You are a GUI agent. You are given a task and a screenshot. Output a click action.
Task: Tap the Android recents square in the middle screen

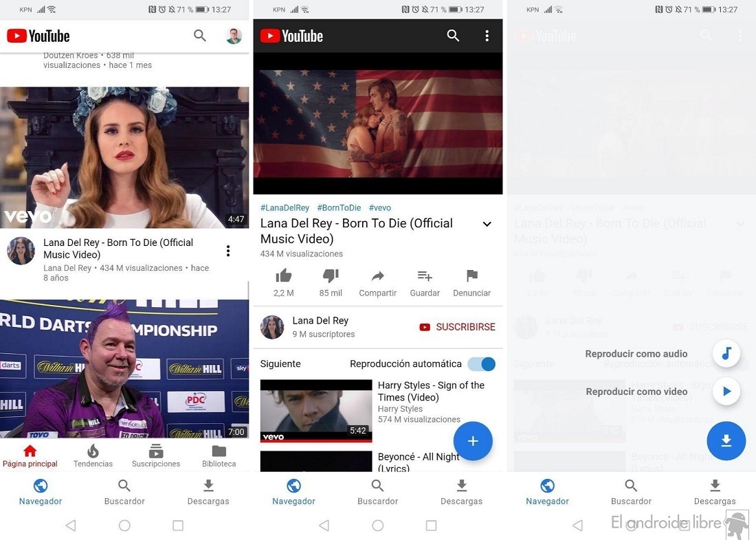(x=432, y=525)
